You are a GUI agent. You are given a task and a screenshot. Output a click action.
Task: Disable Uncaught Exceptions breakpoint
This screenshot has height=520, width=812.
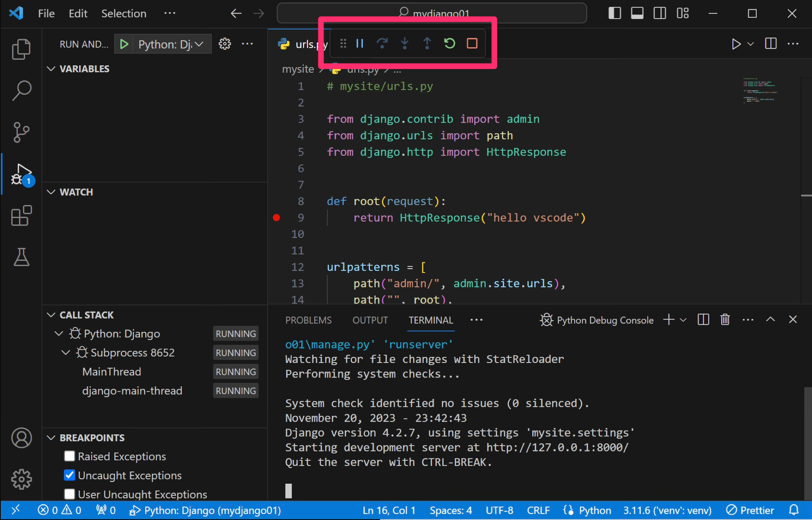[69, 475]
